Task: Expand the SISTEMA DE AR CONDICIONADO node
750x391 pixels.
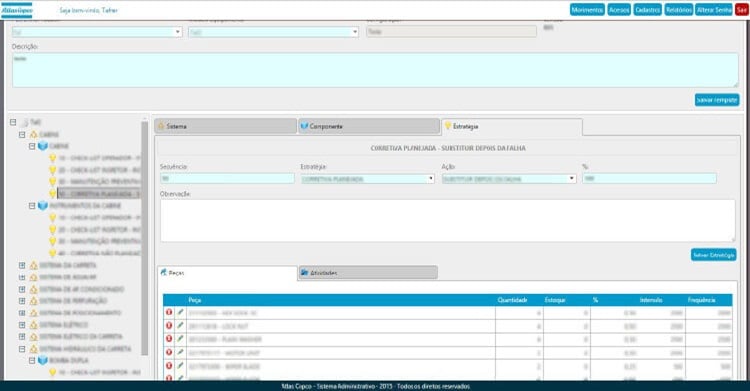Action: 22,289
